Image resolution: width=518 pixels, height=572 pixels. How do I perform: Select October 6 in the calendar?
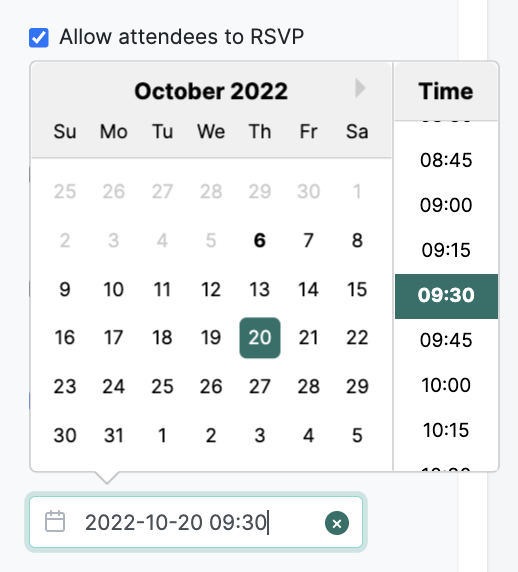260,240
